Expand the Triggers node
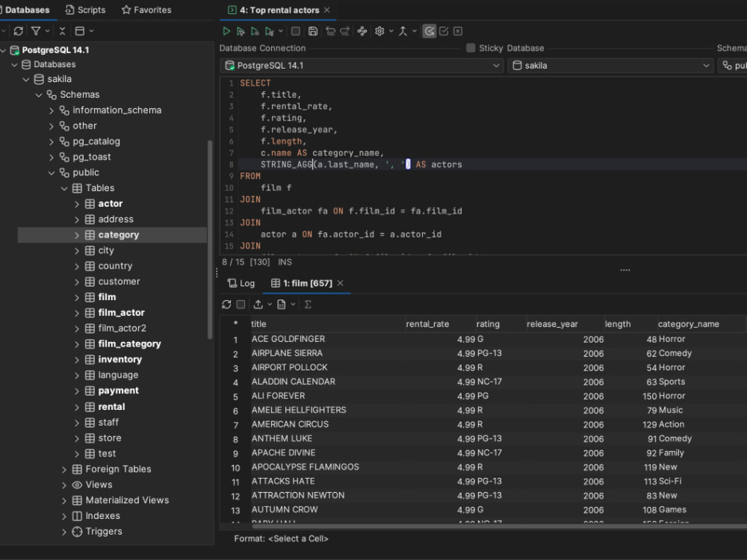The width and height of the screenshot is (747, 560). (64, 532)
